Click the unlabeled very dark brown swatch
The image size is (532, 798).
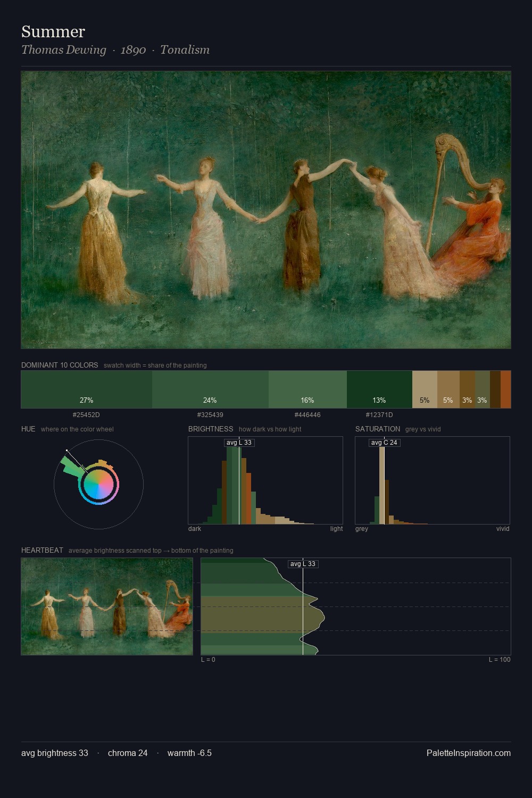point(495,389)
